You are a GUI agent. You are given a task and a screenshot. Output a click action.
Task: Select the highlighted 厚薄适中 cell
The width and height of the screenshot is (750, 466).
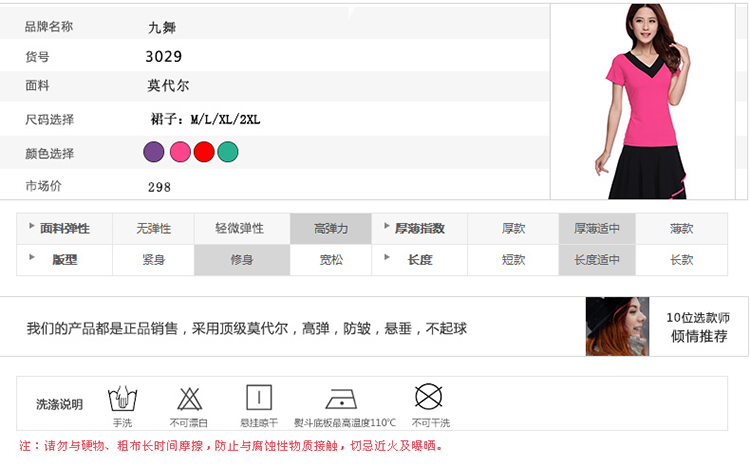(x=597, y=229)
